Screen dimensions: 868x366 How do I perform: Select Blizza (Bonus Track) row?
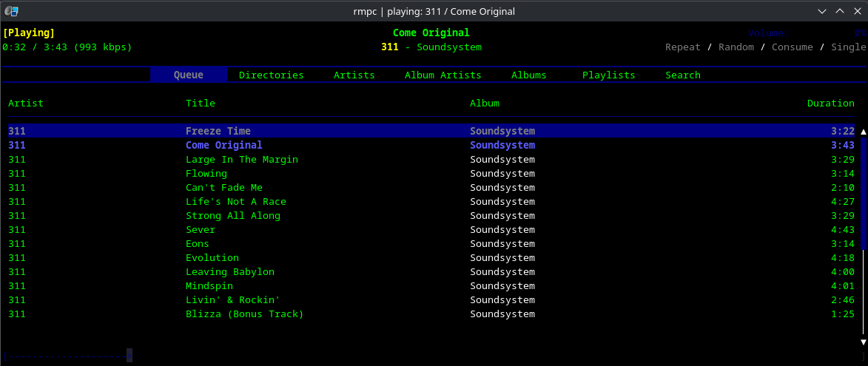click(x=431, y=314)
